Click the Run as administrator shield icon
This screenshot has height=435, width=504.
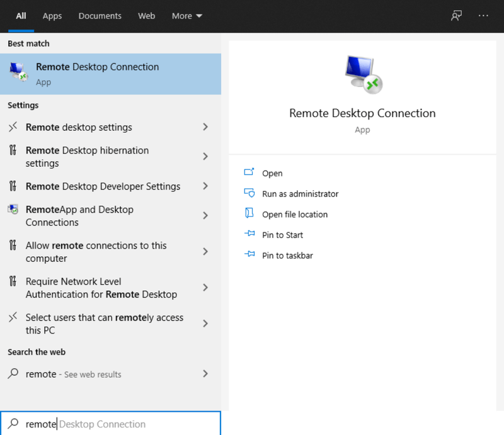point(248,194)
